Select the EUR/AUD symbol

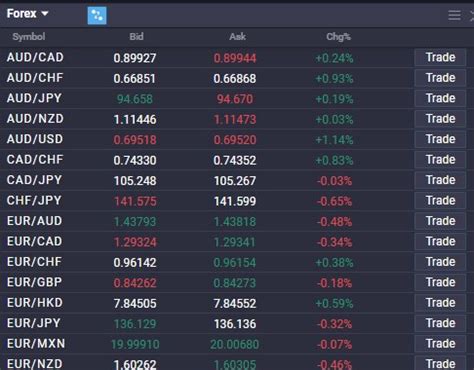click(x=34, y=221)
